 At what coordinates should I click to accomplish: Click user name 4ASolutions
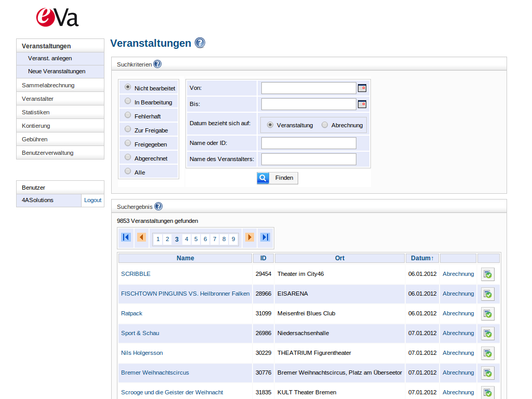pyautogui.click(x=37, y=200)
